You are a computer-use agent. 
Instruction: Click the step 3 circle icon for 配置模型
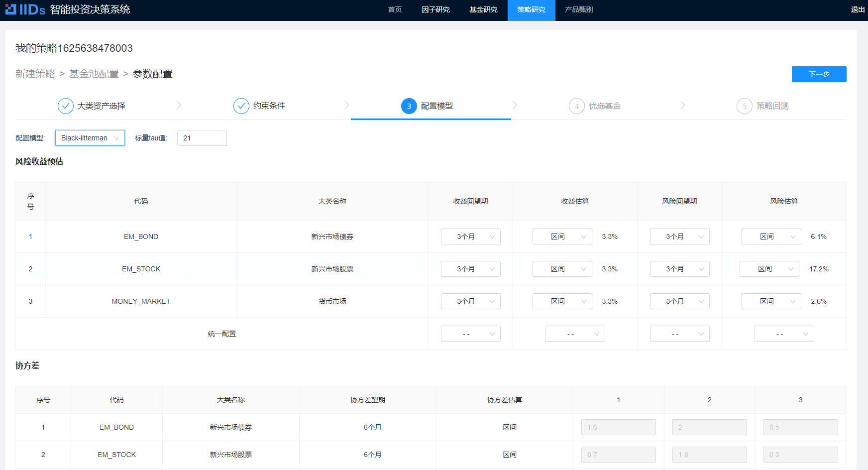pos(409,106)
